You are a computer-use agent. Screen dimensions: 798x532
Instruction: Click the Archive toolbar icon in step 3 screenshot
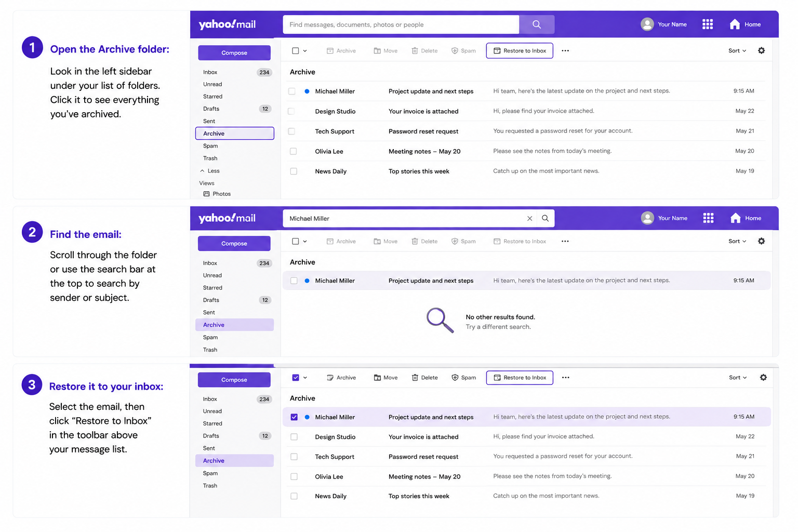point(330,378)
